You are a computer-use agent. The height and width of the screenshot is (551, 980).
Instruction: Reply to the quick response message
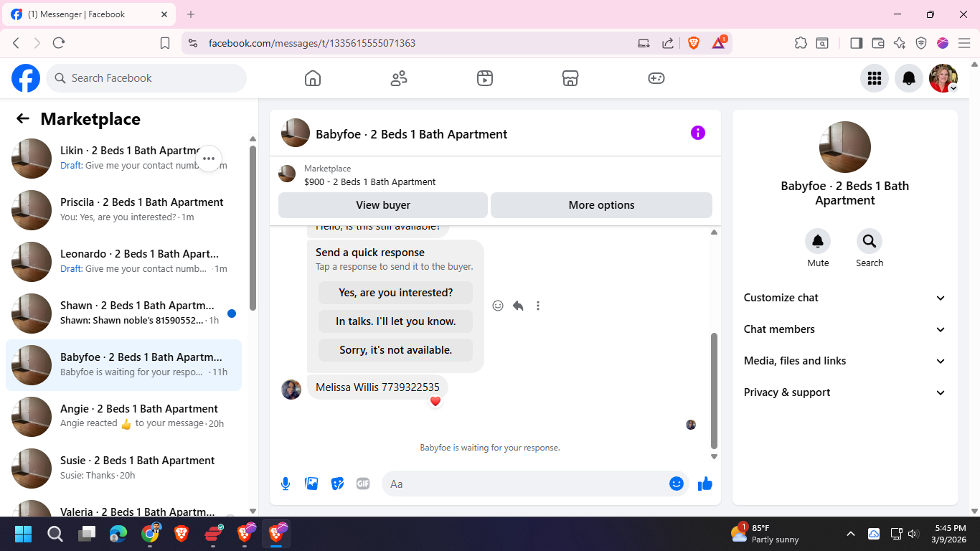coord(518,306)
